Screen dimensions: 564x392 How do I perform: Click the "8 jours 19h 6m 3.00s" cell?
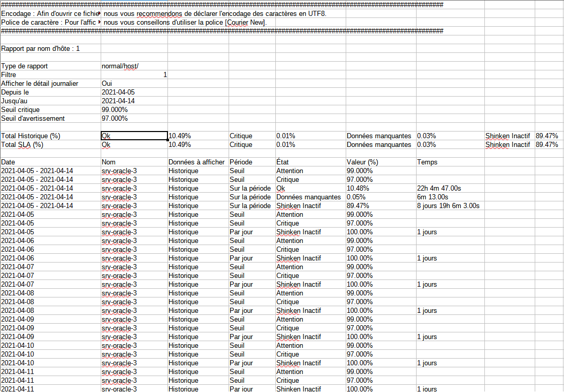click(448, 206)
